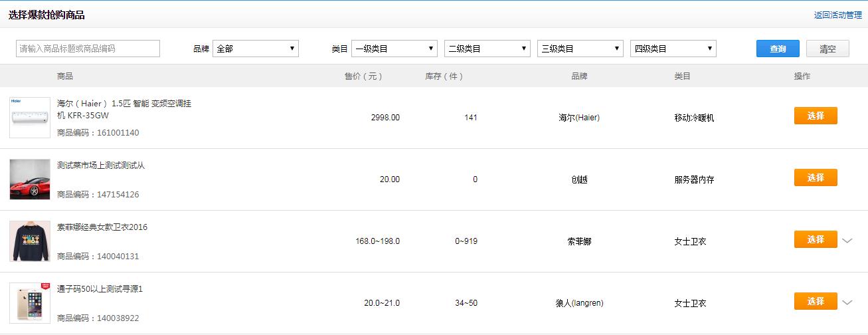The height and width of the screenshot is (335, 868).
Task: Open the 二级类目 category dropdown
Action: tap(487, 49)
